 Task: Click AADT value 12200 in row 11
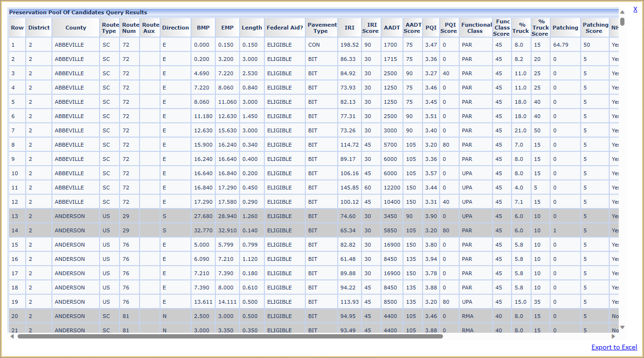tap(392, 188)
